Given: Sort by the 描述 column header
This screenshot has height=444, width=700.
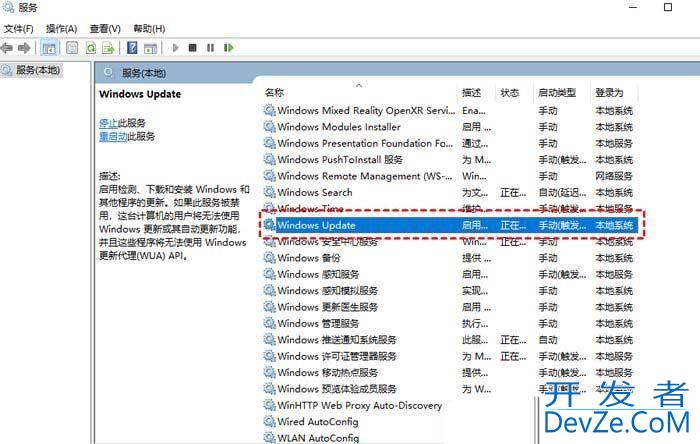Looking at the screenshot, I should click(471, 92).
